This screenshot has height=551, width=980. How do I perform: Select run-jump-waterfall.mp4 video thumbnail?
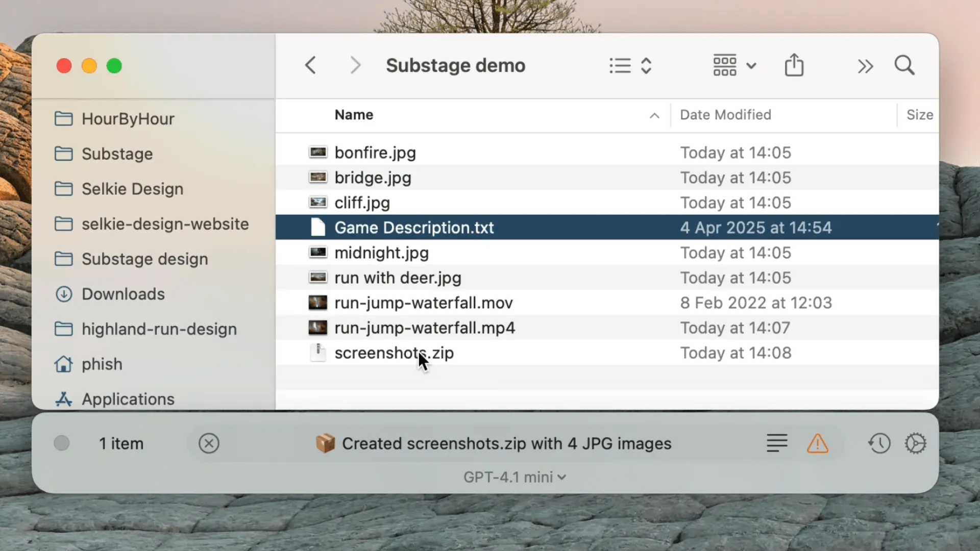pyautogui.click(x=317, y=328)
